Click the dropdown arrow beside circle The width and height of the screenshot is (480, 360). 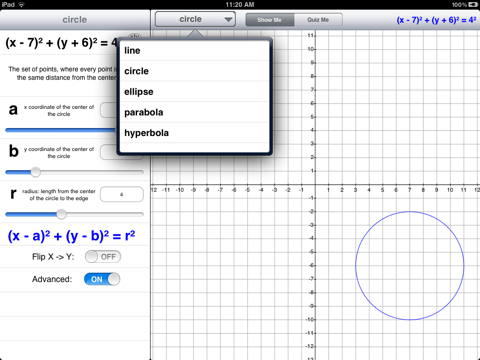228,20
